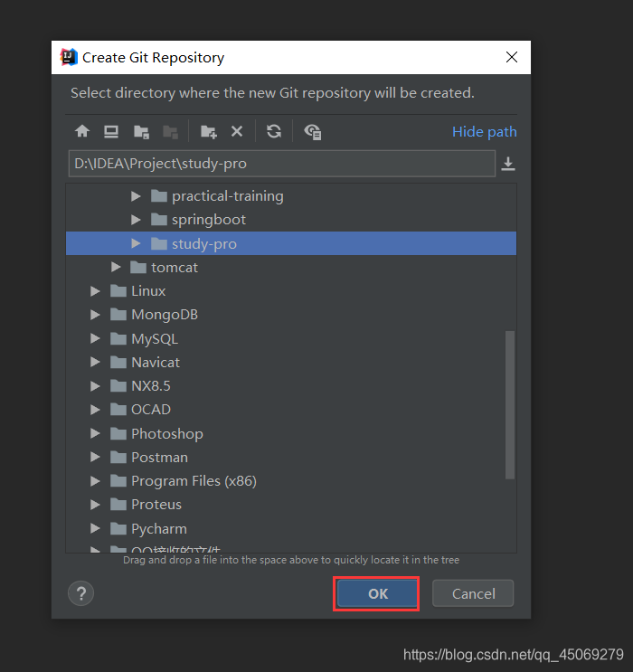Toggle show hidden files and directories
This screenshot has height=672, width=633.
point(312,131)
